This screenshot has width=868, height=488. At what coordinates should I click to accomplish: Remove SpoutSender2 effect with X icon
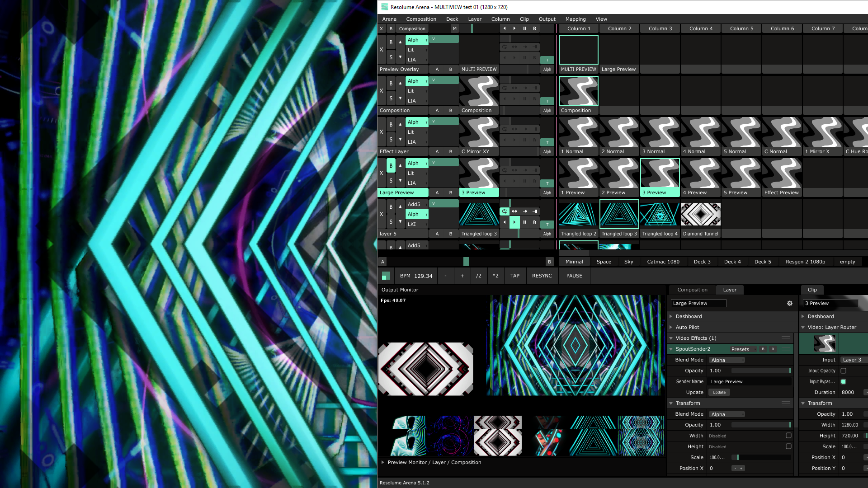coord(773,349)
